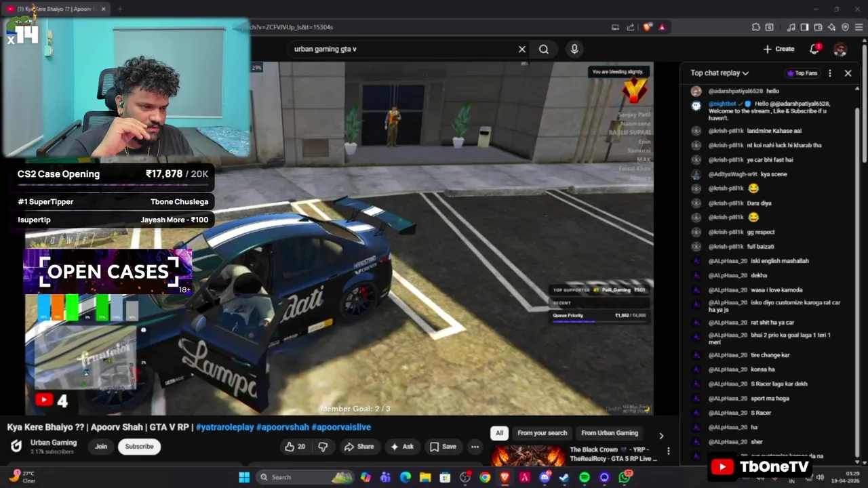This screenshot has width=868, height=488.
Task: Expand the Top chat replay dropdown
Action: tap(719, 73)
